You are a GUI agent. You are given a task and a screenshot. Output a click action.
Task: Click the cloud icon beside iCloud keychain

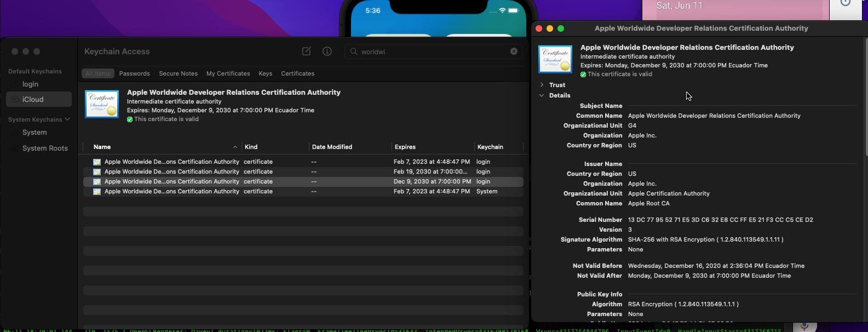(x=15, y=99)
